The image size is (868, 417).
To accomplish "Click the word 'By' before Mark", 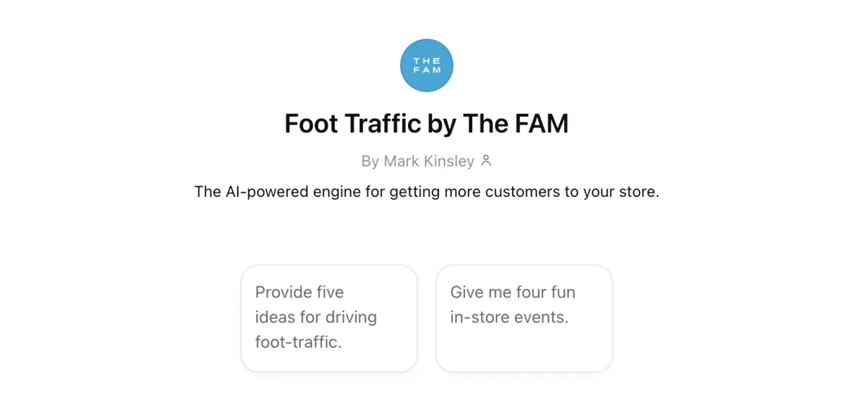I will coord(370,161).
